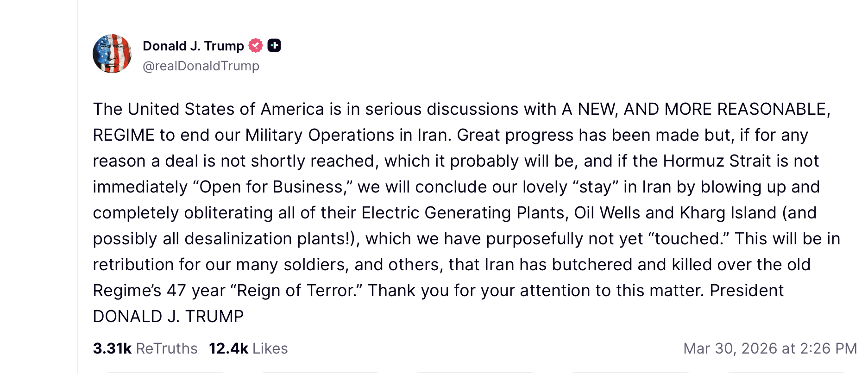The width and height of the screenshot is (868, 373).
Task: View the 12.4k Likes count
Action: click(x=228, y=348)
